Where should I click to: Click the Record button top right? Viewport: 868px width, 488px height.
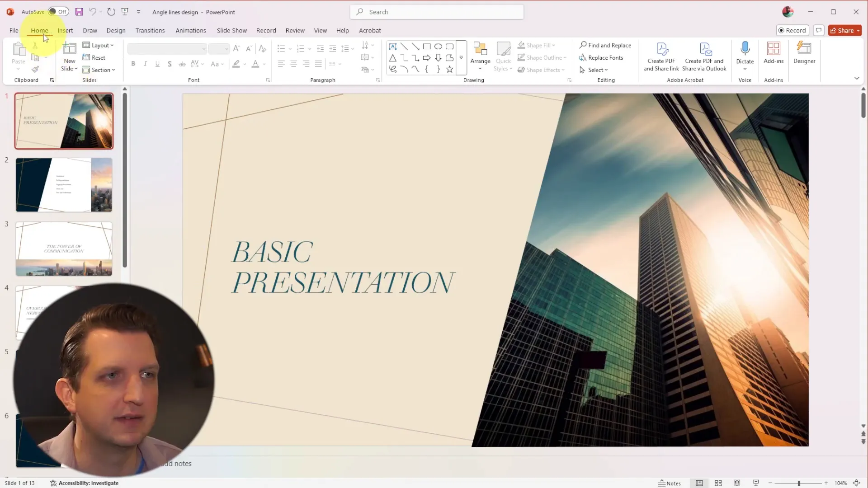pos(792,30)
